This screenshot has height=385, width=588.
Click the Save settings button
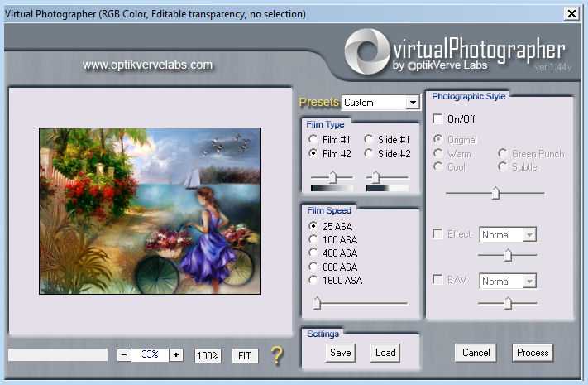[341, 353]
